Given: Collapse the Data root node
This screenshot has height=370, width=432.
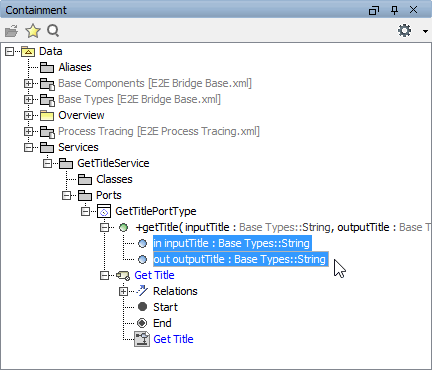Looking at the screenshot, I should point(9,51).
